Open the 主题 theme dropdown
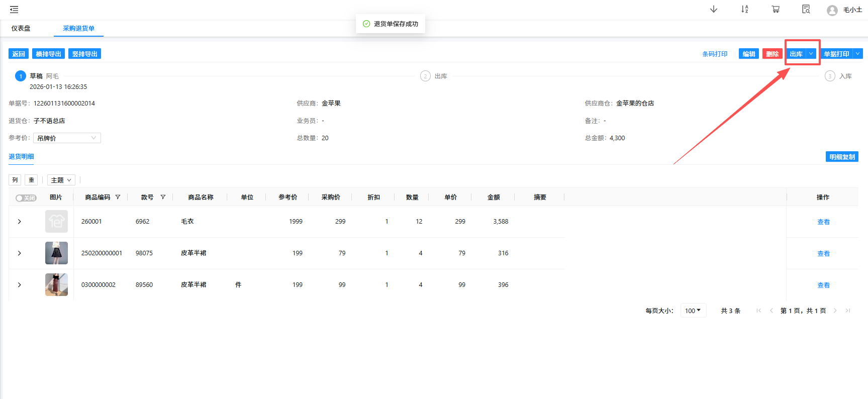 coord(61,180)
